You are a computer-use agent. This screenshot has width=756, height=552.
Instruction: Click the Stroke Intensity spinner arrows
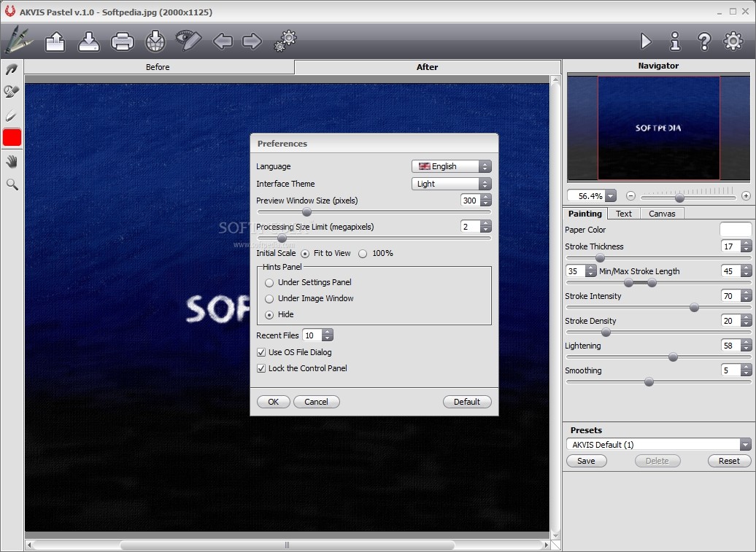pos(747,296)
